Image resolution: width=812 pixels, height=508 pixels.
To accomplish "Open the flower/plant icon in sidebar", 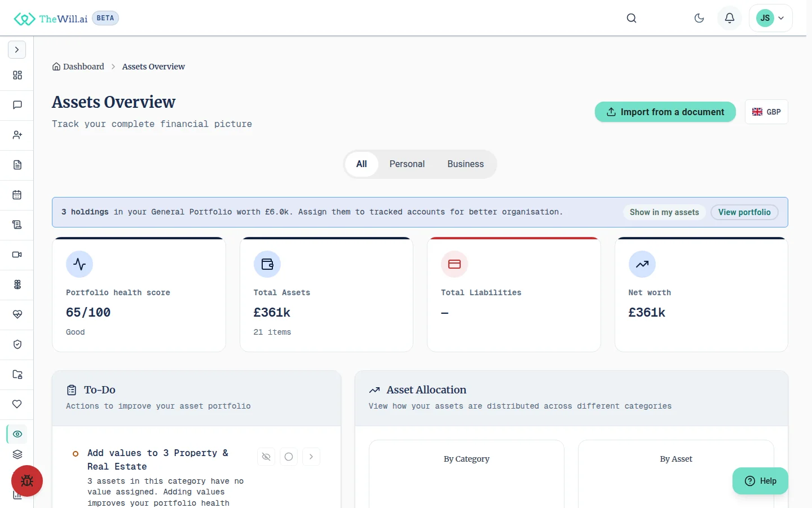I will pos(17,284).
